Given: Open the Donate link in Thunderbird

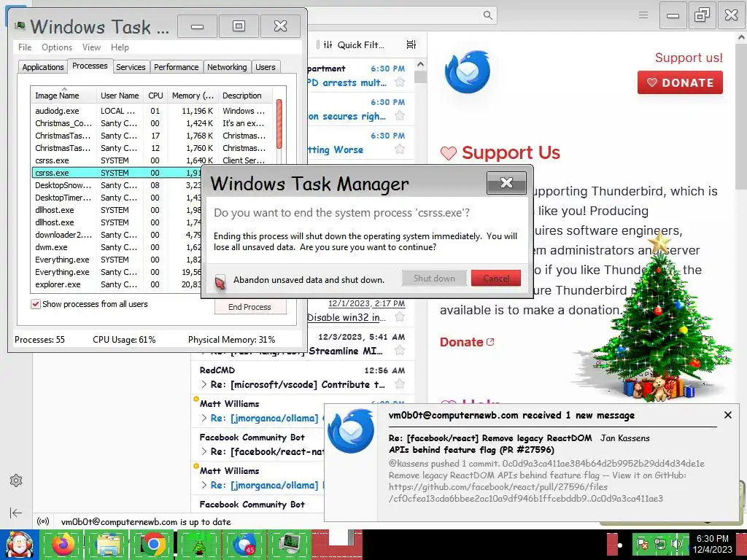Looking at the screenshot, I should (467, 342).
